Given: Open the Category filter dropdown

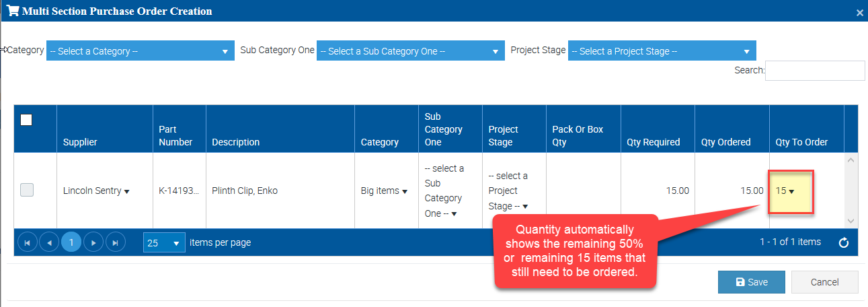Looking at the screenshot, I should tap(140, 51).
